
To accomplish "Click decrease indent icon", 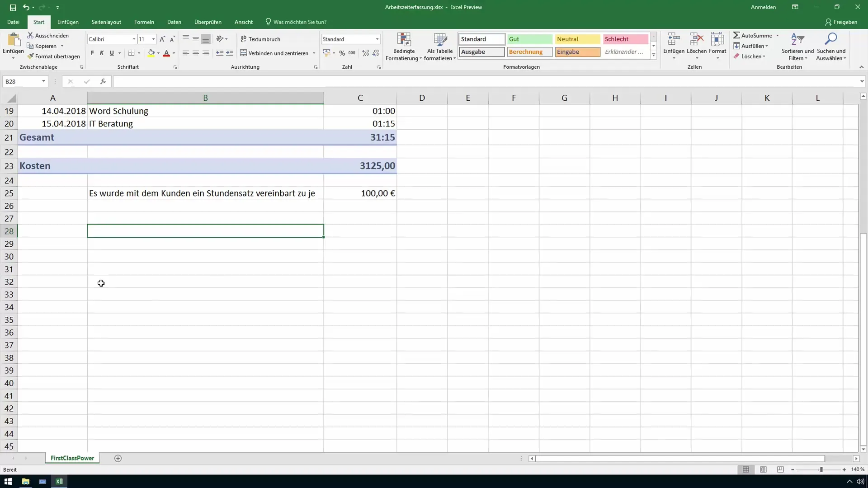I will point(220,53).
